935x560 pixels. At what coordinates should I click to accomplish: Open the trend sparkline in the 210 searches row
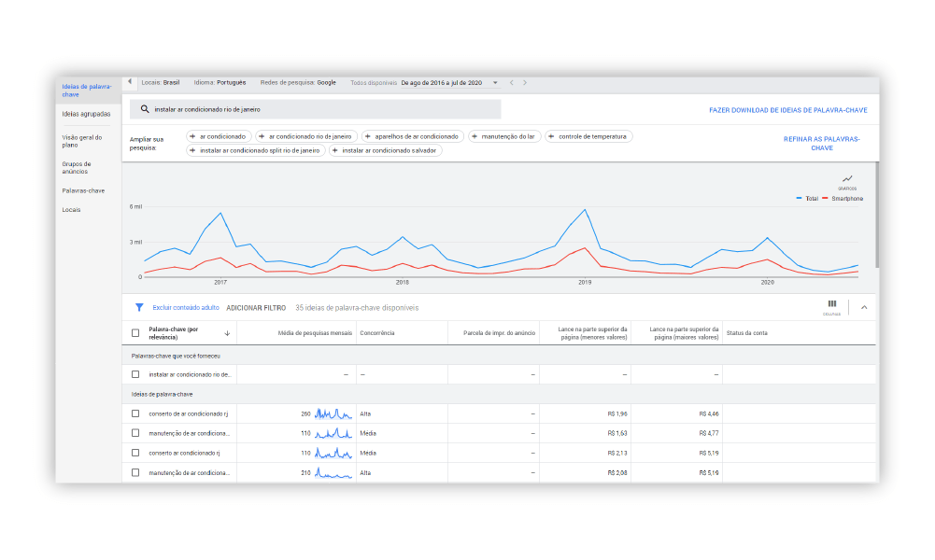[x=333, y=472]
